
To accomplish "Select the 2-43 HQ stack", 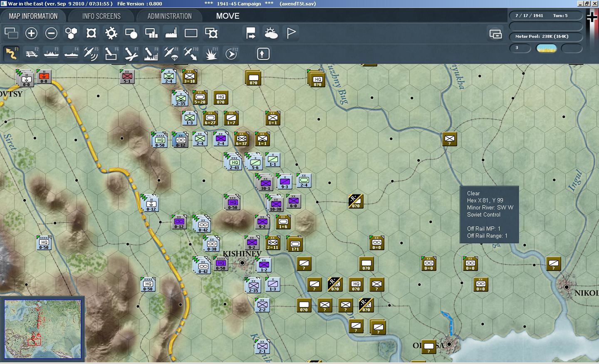I will pos(233,162).
